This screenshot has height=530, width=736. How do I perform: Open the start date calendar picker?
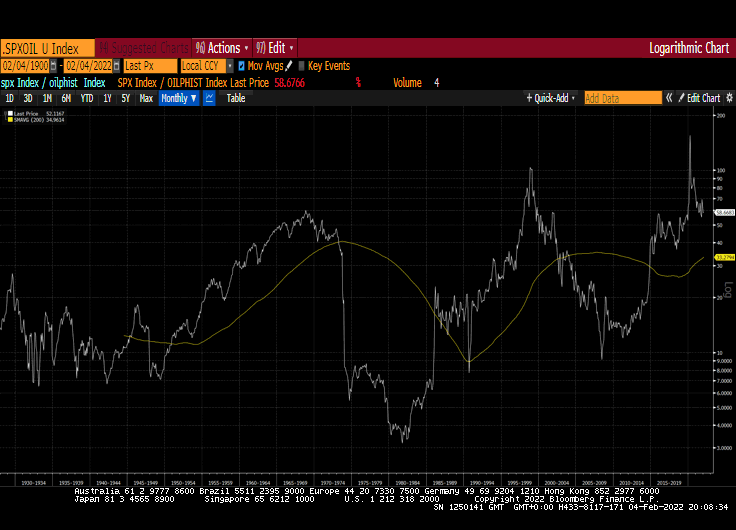click(x=54, y=66)
